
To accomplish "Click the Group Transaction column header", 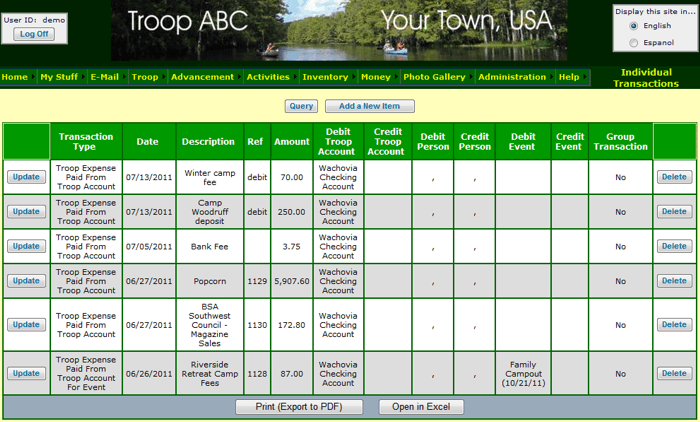I will pos(621,142).
